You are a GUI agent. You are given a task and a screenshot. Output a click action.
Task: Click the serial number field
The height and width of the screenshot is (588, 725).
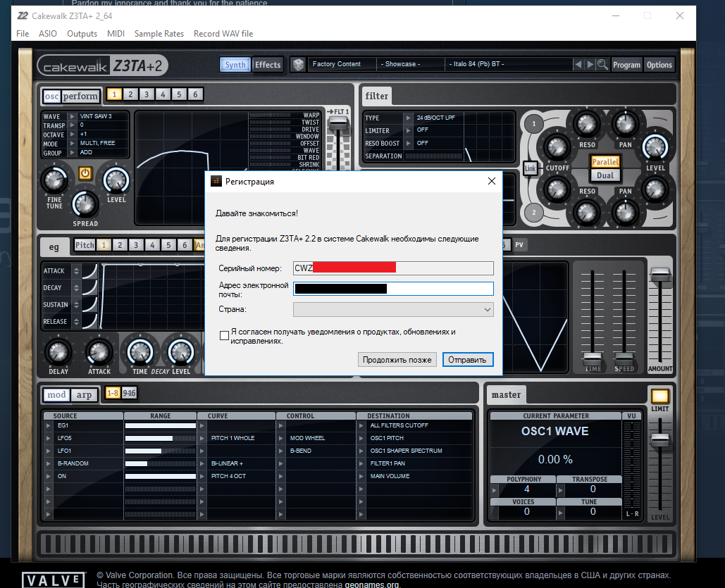coord(393,268)
